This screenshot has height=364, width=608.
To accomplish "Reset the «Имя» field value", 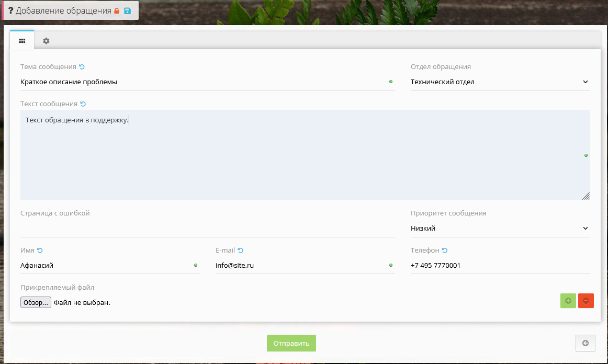I will click(x=40, y=250).
